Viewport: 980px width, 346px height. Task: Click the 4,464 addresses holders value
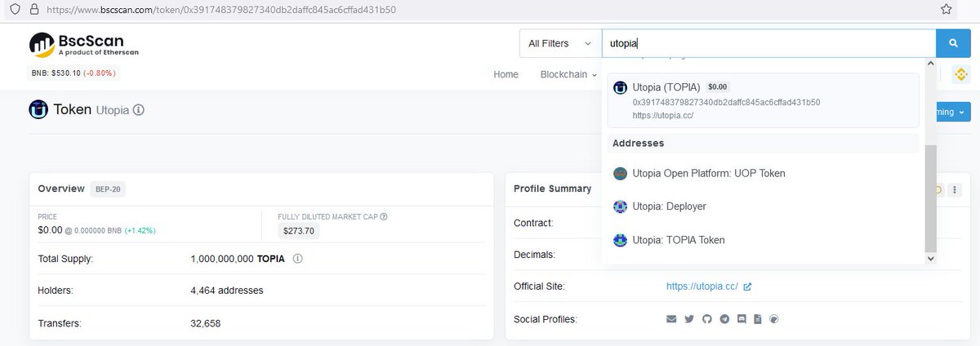tap(227, 291)
